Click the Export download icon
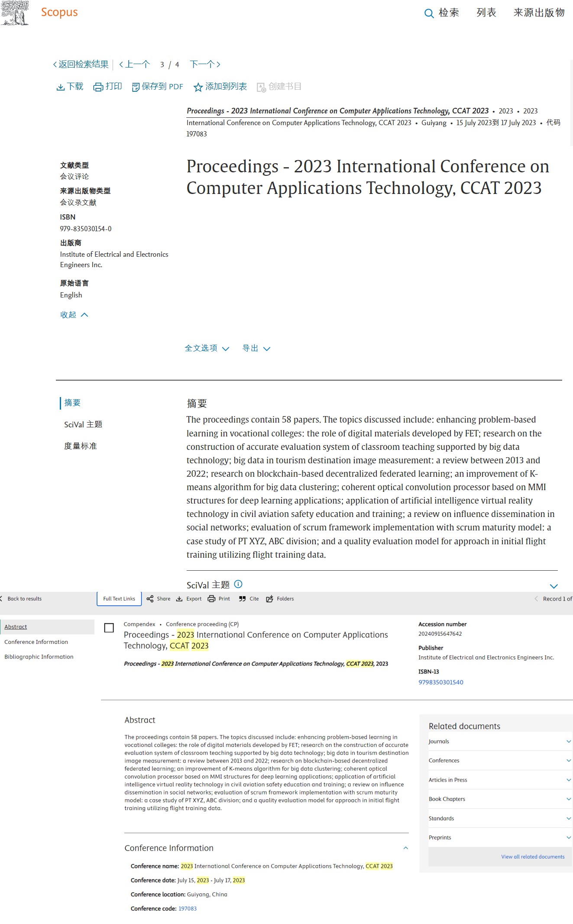 pyautogui.click(x=179, y=599)
